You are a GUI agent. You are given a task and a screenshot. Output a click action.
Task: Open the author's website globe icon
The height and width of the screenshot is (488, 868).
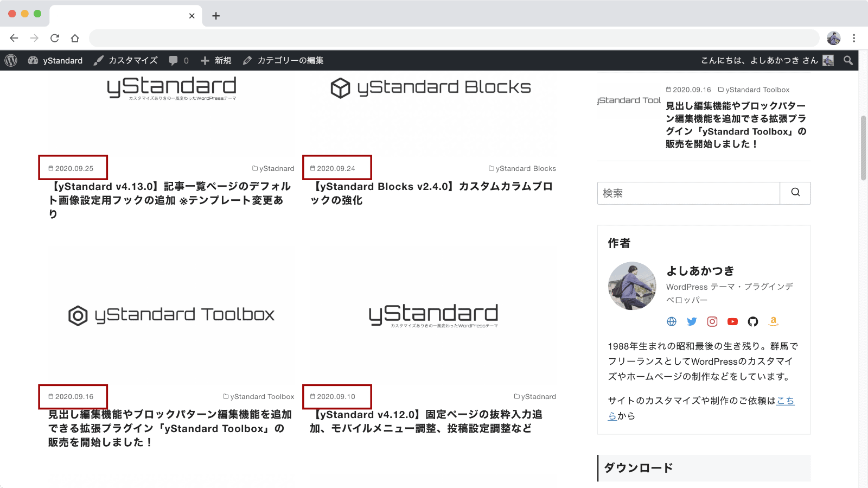(672, 321)
